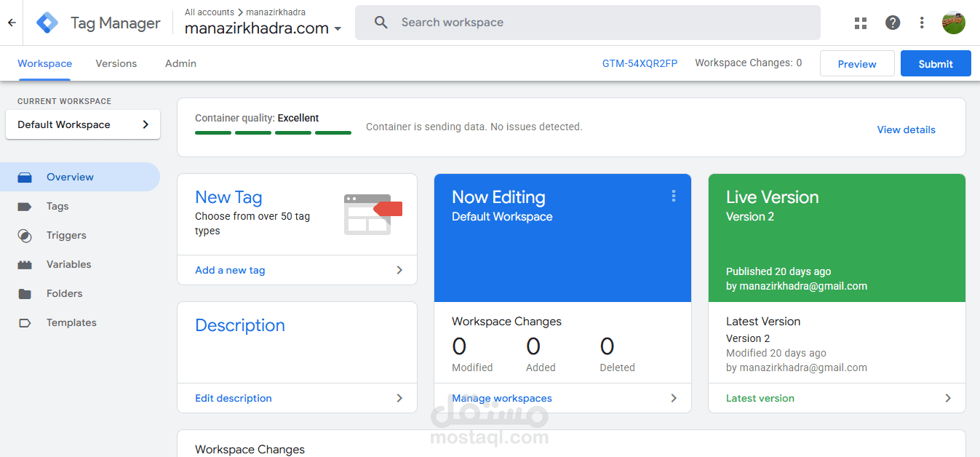This screenshot has width=980, height=457.
Task: Click the Templates icon in sidebar
Action: (x=25, y=322)
